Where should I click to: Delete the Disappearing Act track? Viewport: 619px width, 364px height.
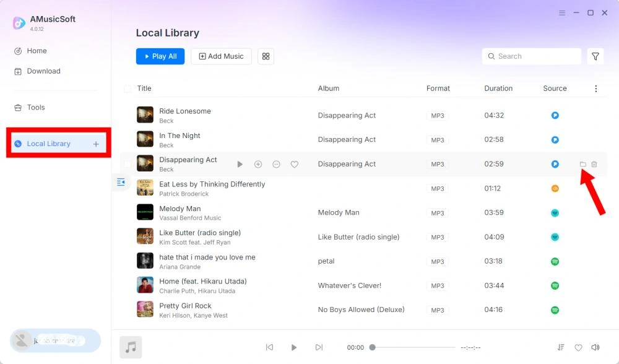click(594, 164)
